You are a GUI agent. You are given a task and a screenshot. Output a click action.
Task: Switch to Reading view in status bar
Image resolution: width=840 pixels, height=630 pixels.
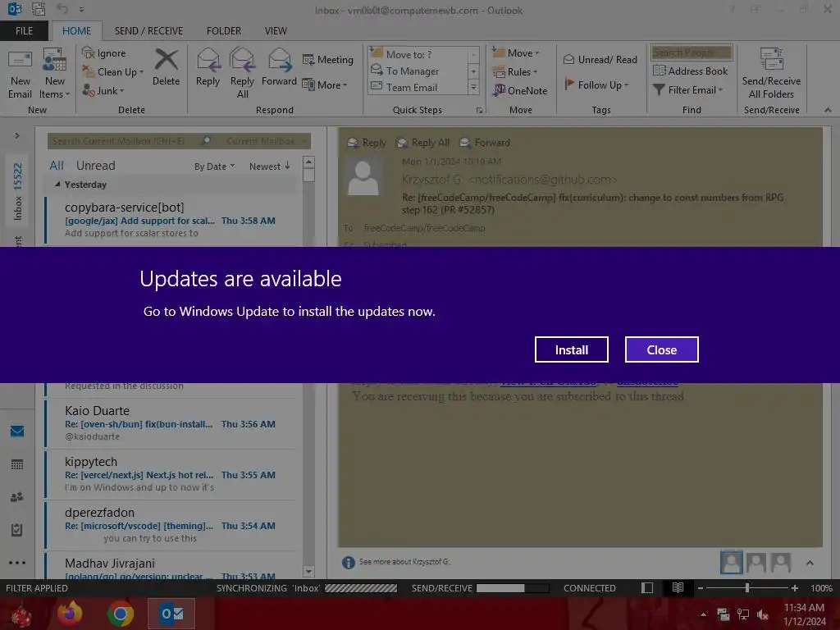(x=678, y=587)
